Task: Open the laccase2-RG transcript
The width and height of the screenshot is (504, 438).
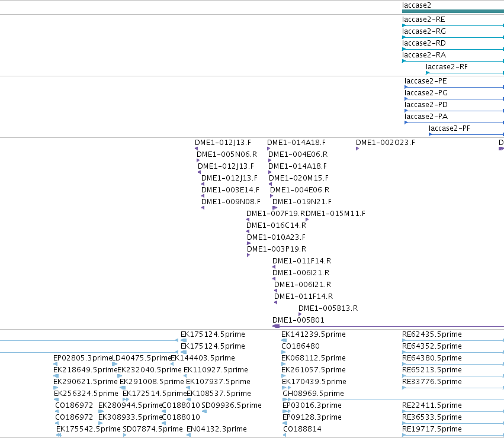Action: pos(423,31)
